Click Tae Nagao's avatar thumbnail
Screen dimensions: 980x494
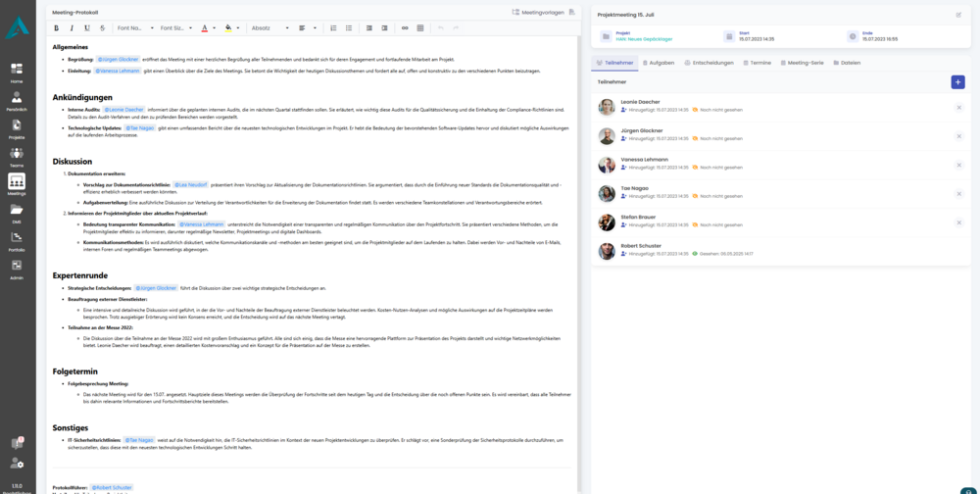pos(608,194)
